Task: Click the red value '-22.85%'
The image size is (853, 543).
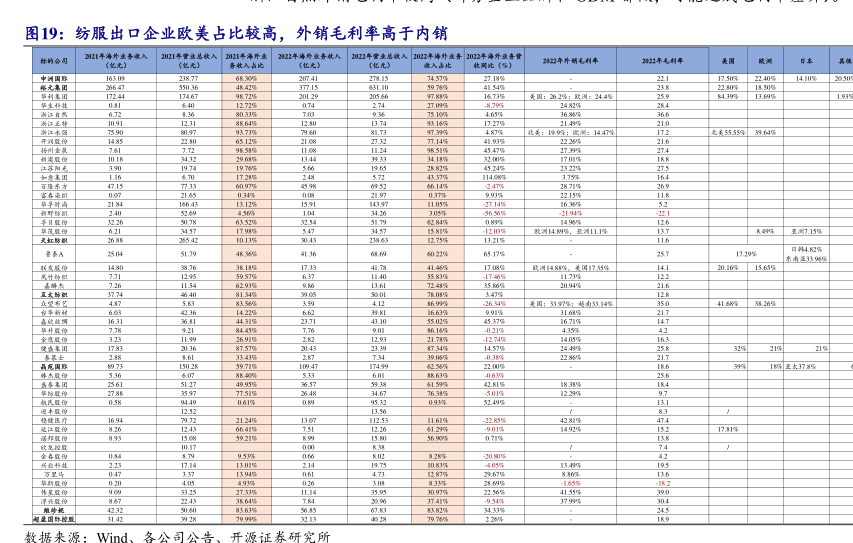Action: [494, 420]
